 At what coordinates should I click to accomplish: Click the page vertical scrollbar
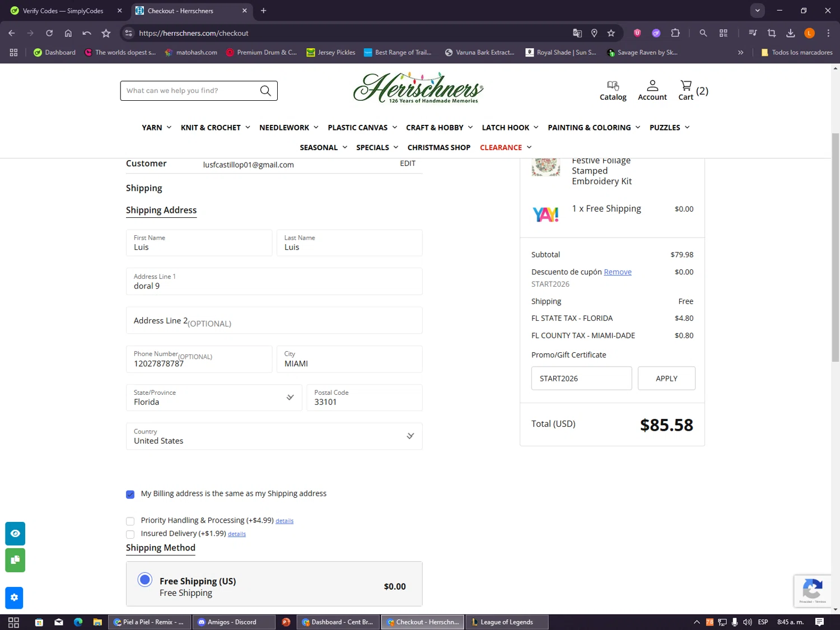pos(836,246)
